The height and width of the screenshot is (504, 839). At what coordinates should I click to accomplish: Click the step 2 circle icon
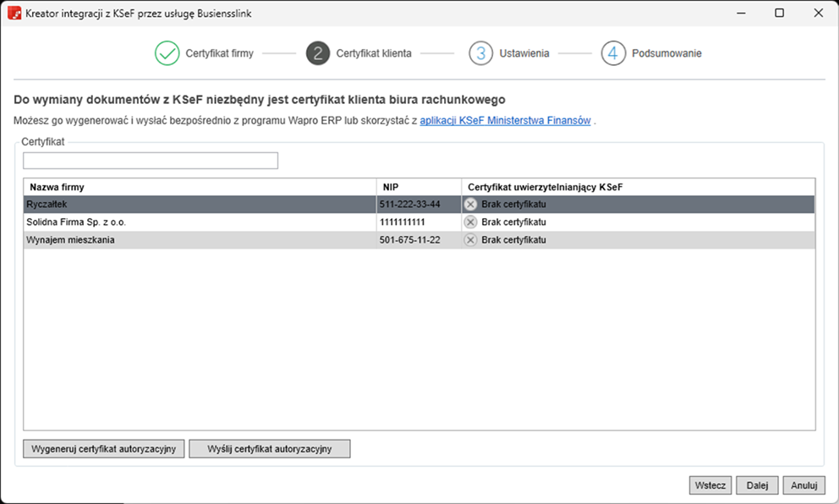[318, 53]
